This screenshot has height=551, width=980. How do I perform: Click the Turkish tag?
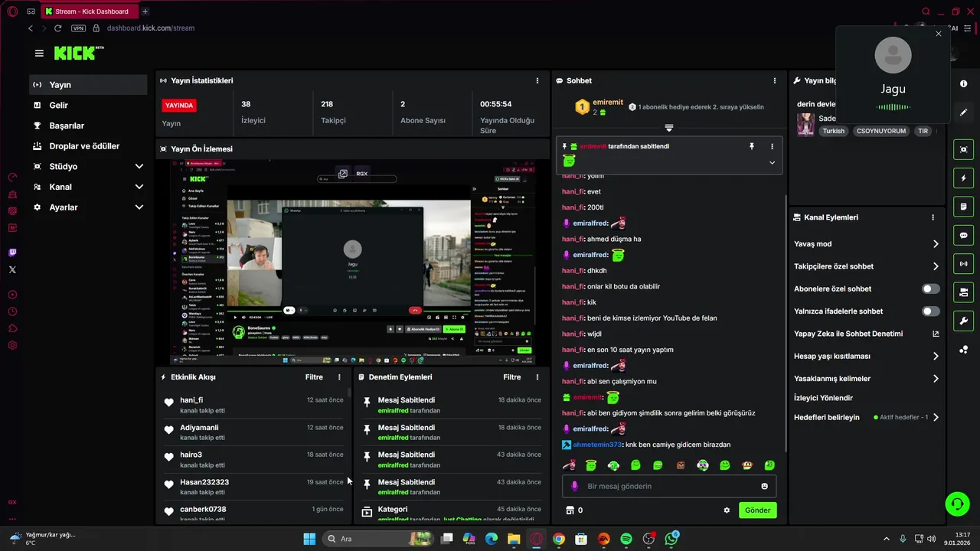tap(834, 131)
